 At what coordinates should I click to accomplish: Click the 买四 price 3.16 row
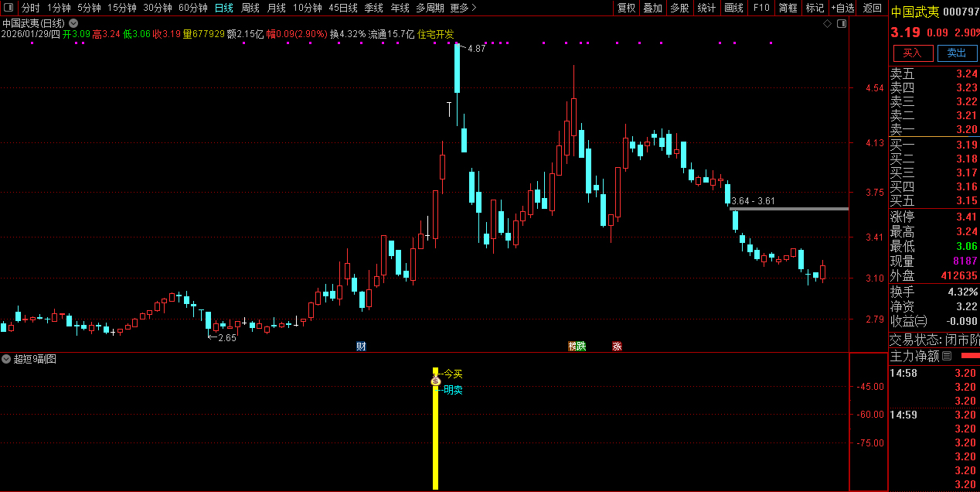(934, 186)
